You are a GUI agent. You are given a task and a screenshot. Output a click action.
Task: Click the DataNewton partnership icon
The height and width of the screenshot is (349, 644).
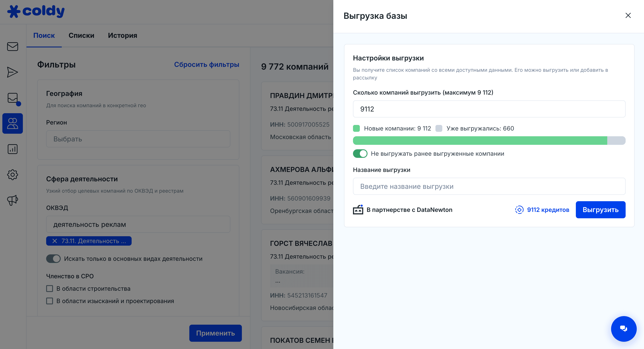pos(358,210)
